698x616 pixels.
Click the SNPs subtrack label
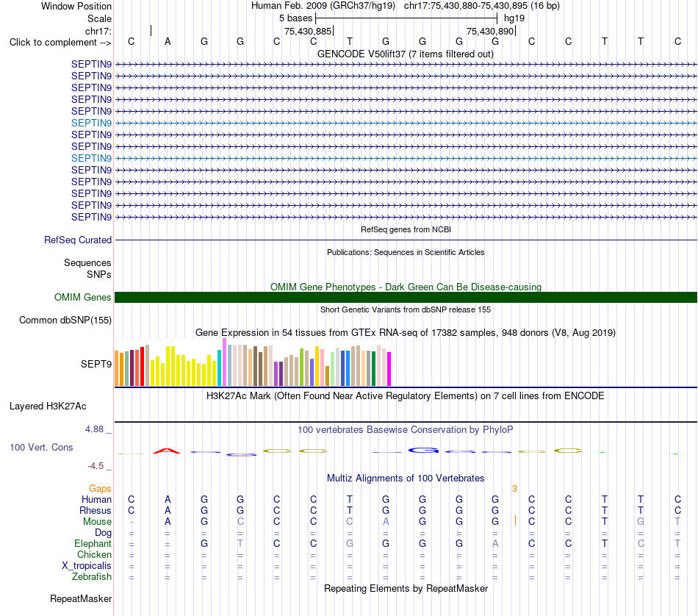tap(99, 274)
